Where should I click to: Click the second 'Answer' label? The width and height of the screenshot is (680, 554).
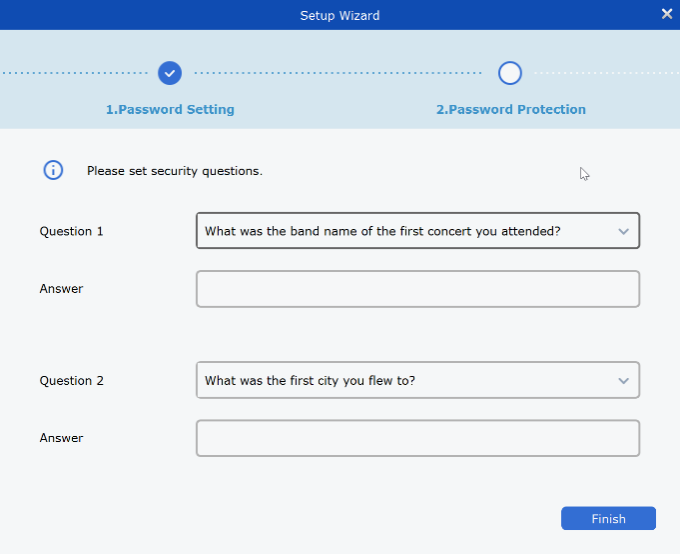62,438
